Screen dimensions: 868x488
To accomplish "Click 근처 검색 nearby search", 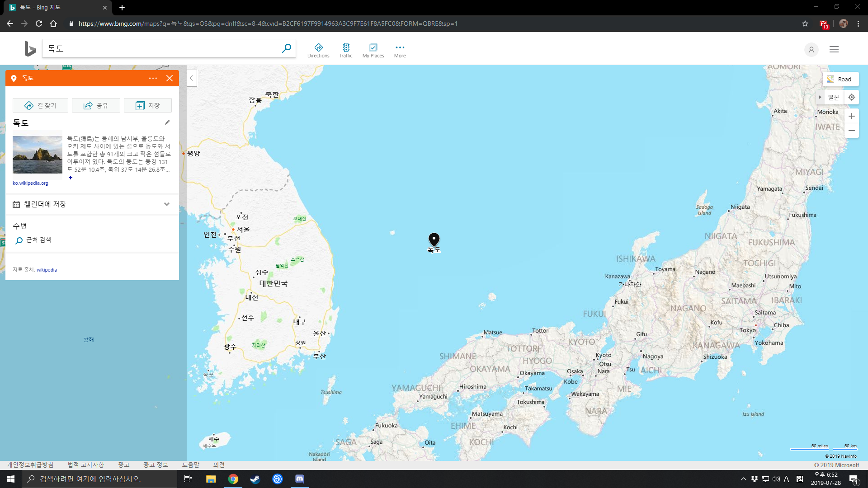I will (x=33, y=240).
